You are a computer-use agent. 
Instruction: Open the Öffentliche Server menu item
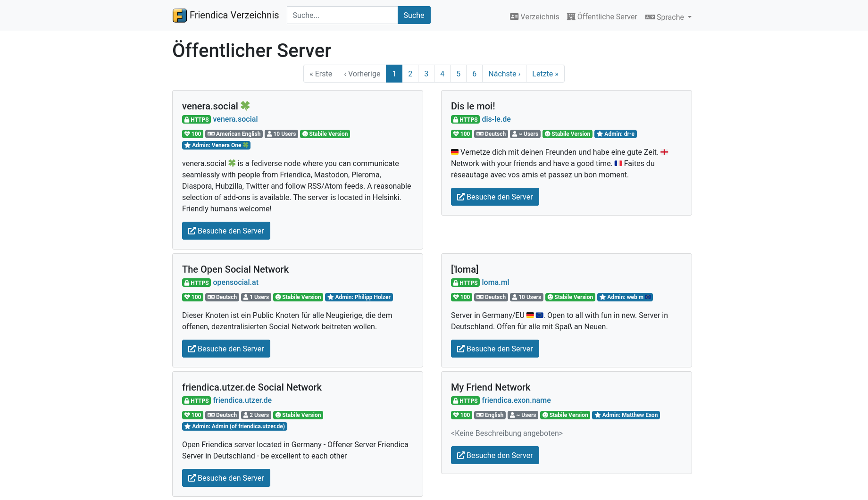602,17
